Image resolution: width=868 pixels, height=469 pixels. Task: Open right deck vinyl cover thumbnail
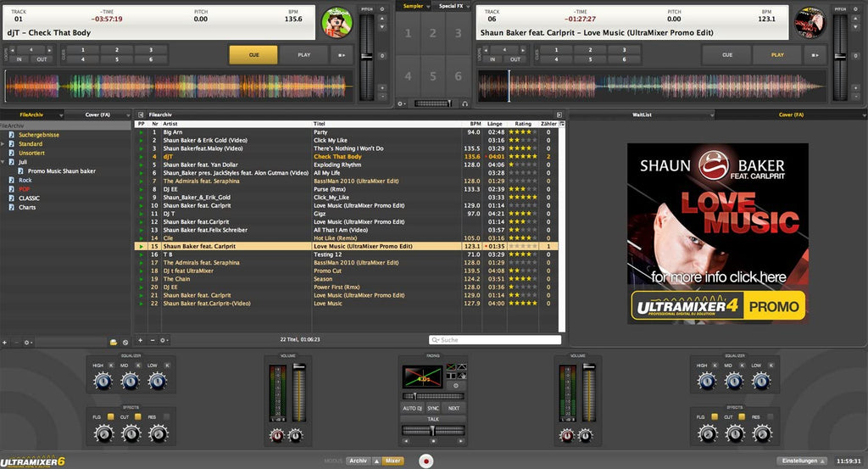(x=810, y=23)
